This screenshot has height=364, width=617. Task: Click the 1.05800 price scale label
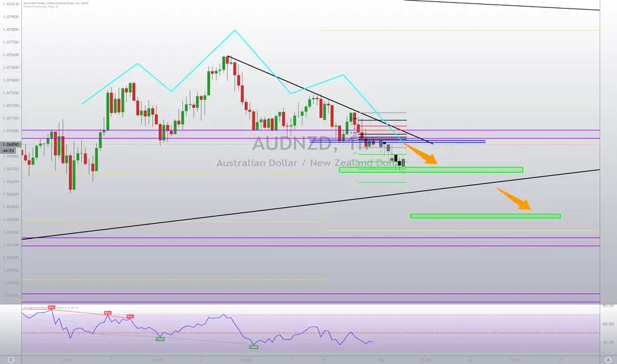coord(11,283)
